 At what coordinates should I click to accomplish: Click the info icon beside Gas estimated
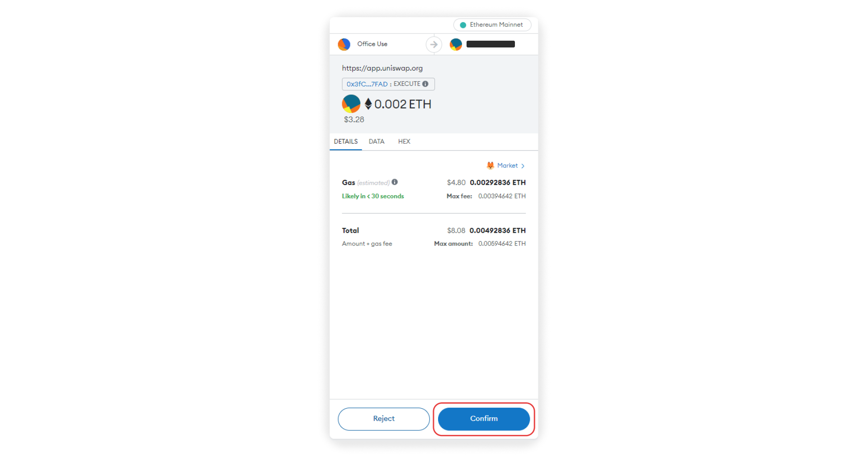(395, 182)
